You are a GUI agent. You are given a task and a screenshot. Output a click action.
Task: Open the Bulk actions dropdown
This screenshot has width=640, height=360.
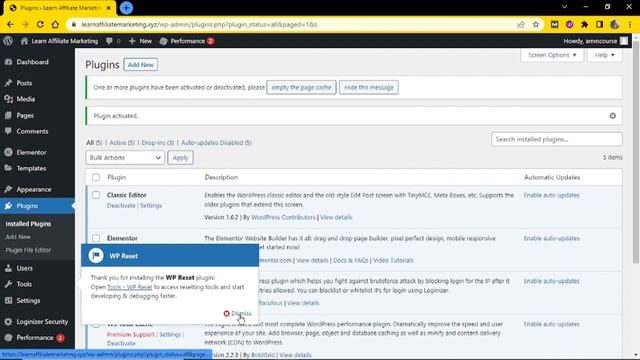point(125,158)
